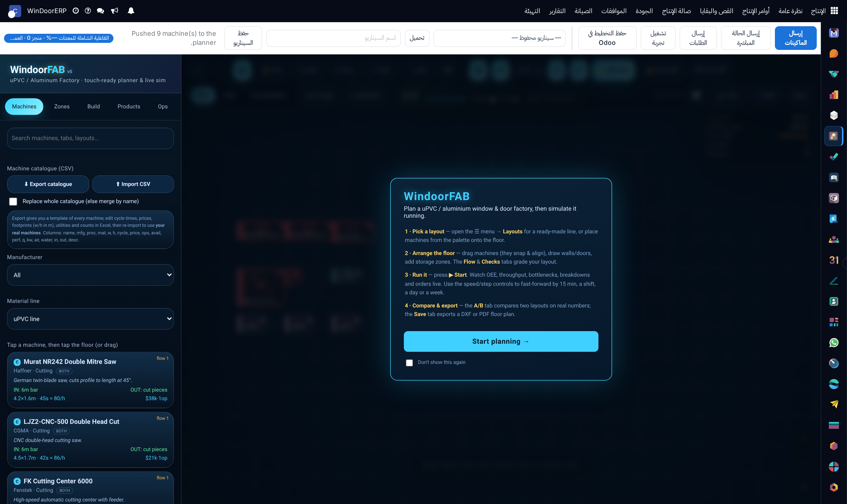The width and height of the screenshot is (847, 504).
Task: Switch to the Build tab
Action: pos(94,107)
